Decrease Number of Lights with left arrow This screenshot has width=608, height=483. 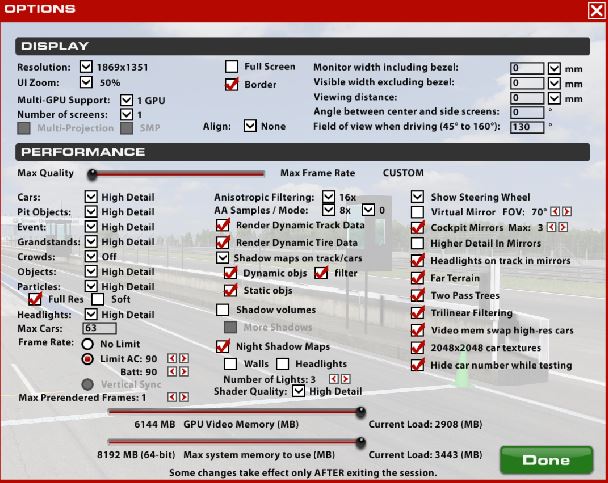(x=333, y=380)
